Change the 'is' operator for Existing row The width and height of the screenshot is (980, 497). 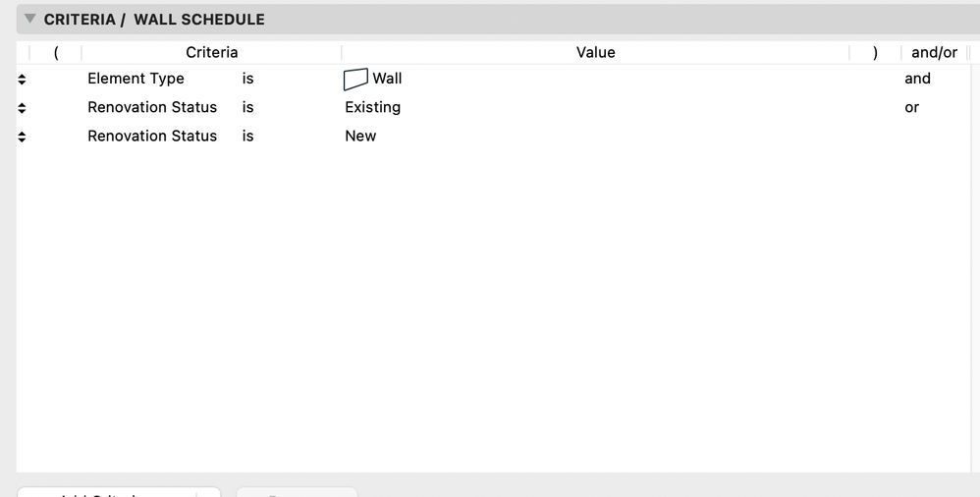247,107
